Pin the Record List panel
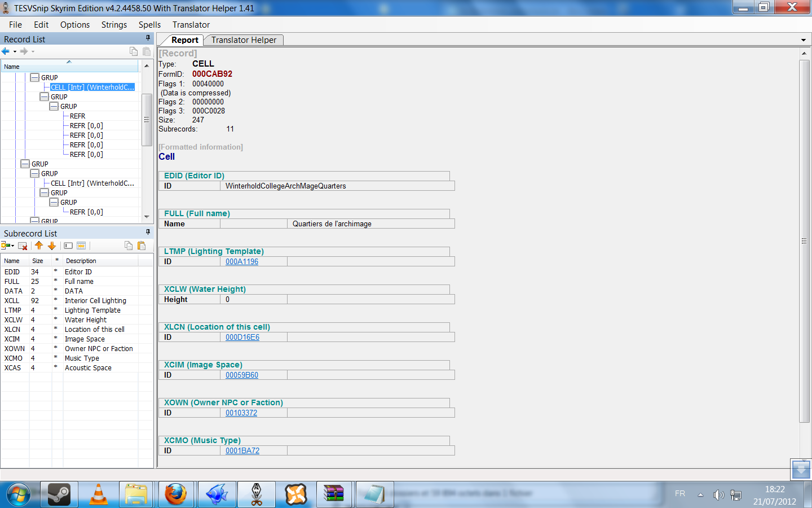Screen dimensions: 812x508 point(148,38)
